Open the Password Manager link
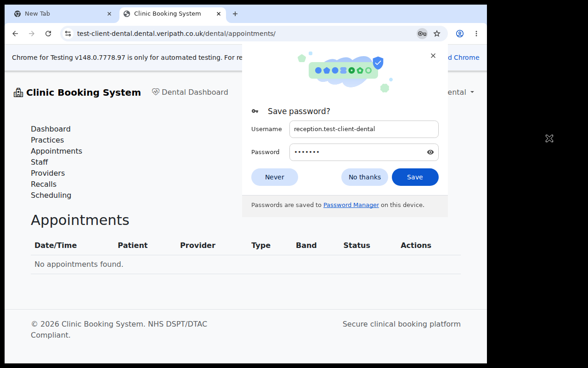 pyautogui.click(x=351, y=205)
